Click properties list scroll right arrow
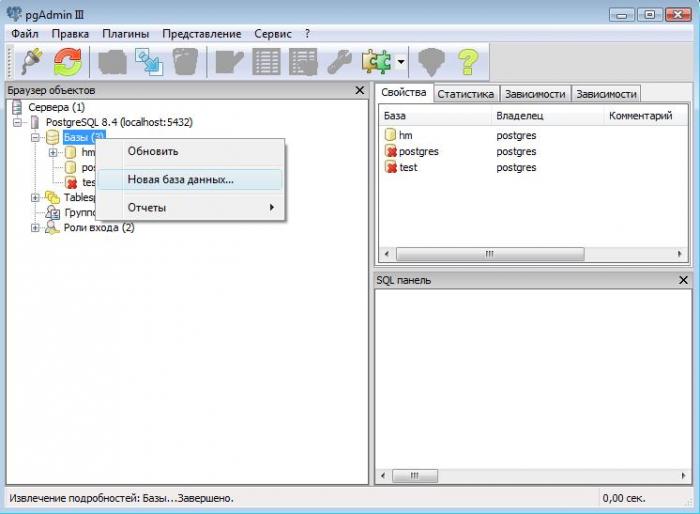The height and width of the screenshot is (514, 700). 679,254
